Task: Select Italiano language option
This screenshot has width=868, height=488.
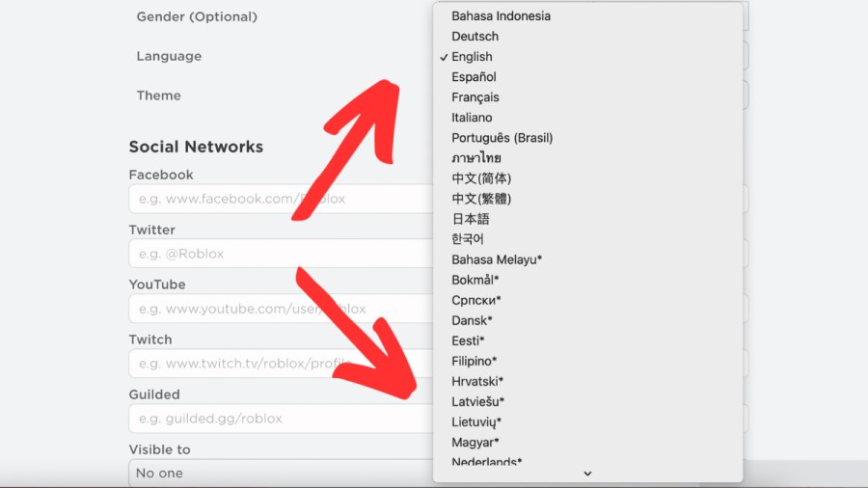Action: click(472, 118)
